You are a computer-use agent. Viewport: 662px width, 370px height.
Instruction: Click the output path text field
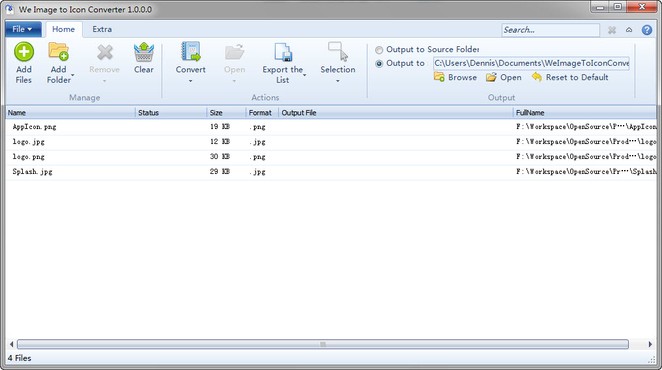(x=531, y=63)
